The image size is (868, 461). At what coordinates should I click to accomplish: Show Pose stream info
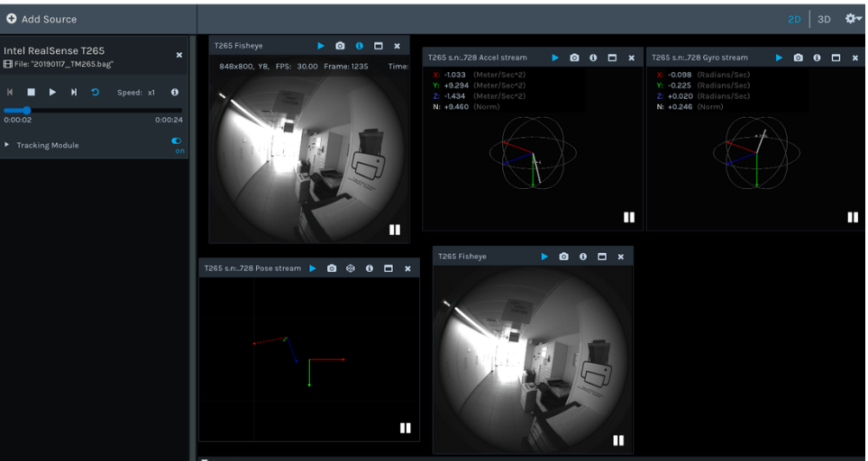(x=370, y=268)
